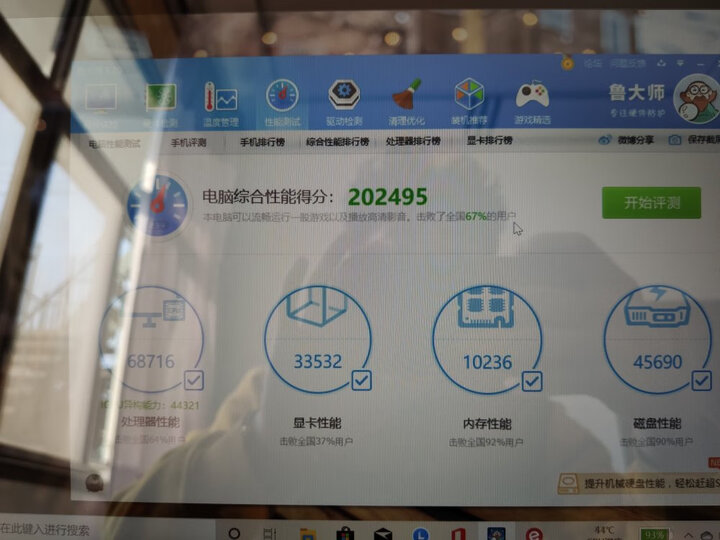720x540 pixels.
Task: Click the disk score 45690
Action: [658, 362]
